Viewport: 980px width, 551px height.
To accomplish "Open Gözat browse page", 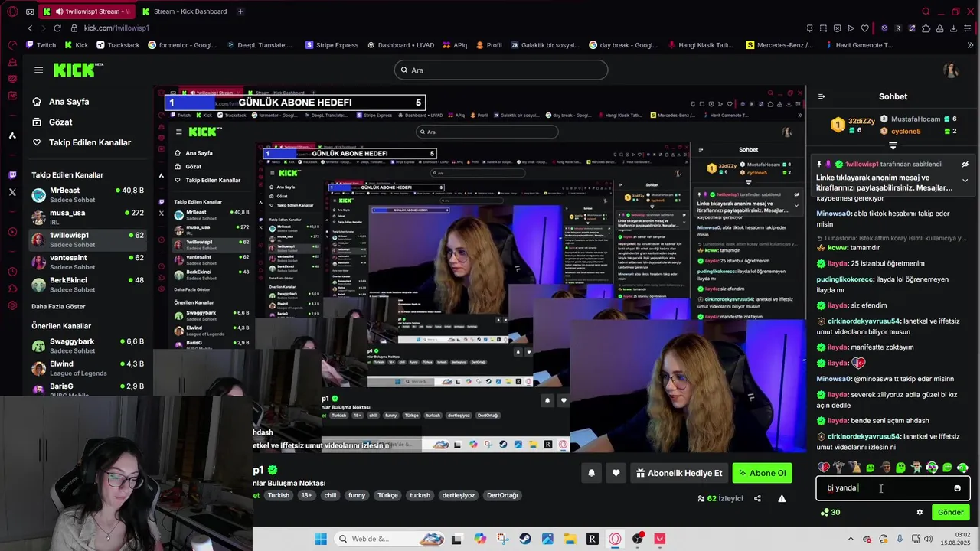I will (x=52, y=122).
